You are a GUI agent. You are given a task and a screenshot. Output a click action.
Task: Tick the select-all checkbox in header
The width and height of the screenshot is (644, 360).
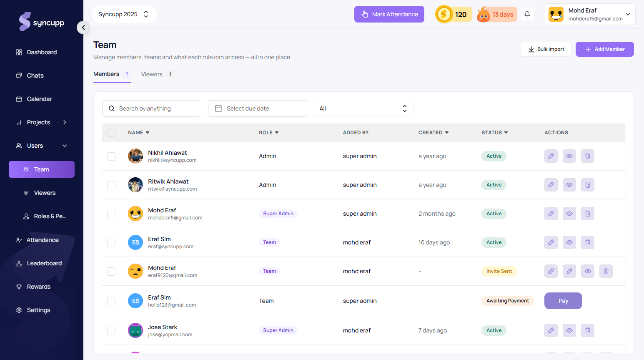(111, 133)
